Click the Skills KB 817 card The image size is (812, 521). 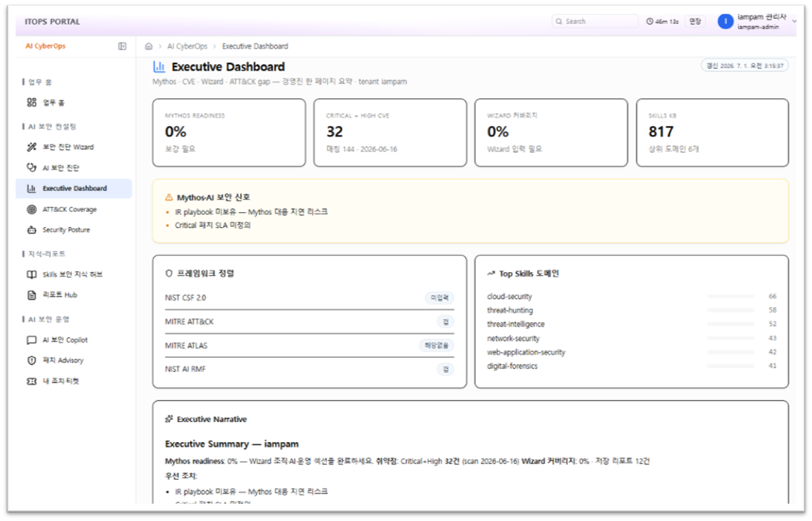(x=712, y=133)
